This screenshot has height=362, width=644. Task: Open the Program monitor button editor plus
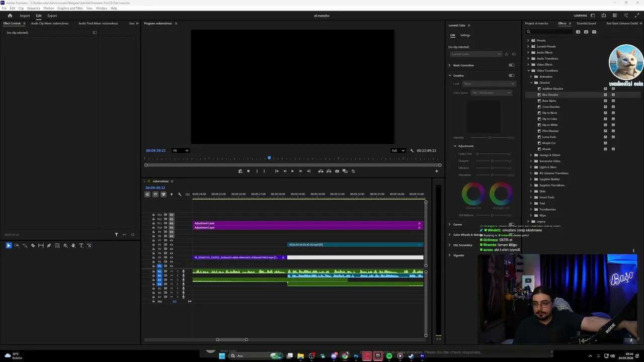[436, 171]
